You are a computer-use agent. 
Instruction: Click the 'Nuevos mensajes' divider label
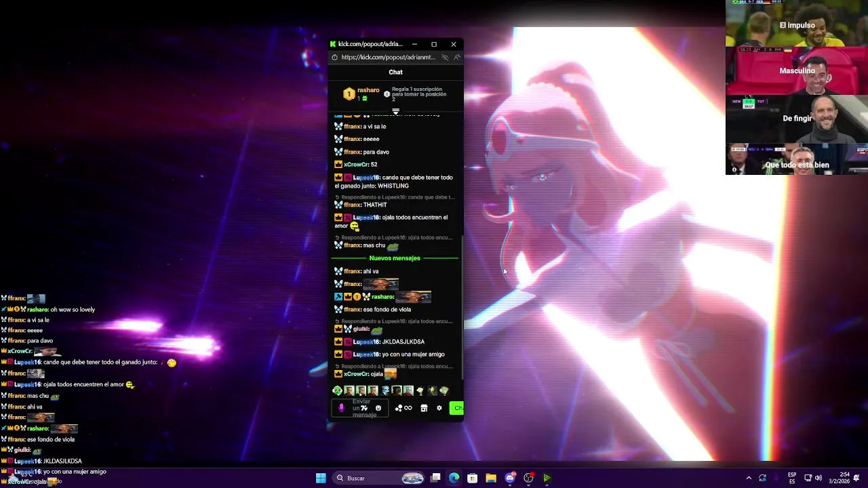point(395,258)
